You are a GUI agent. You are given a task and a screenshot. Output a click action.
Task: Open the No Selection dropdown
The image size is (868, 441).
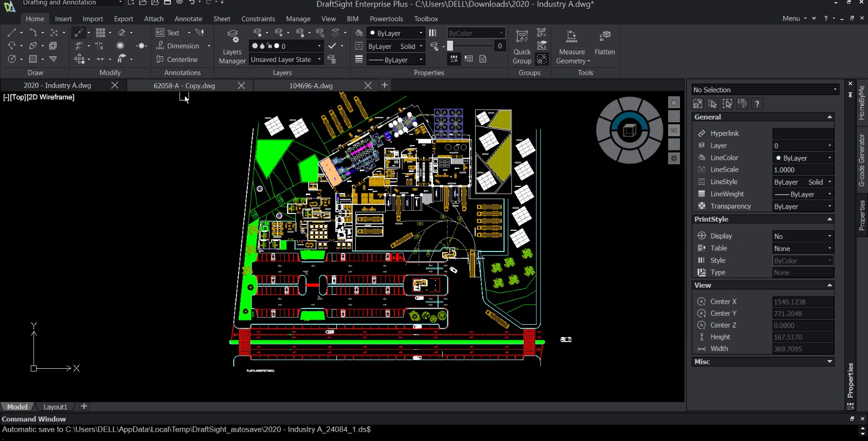click(834, 90)
